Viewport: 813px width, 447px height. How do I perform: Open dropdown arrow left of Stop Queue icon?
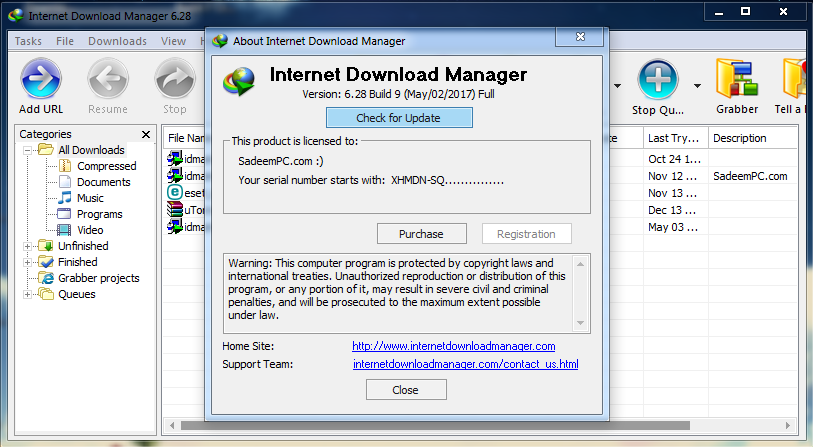[x=618, y=86]
